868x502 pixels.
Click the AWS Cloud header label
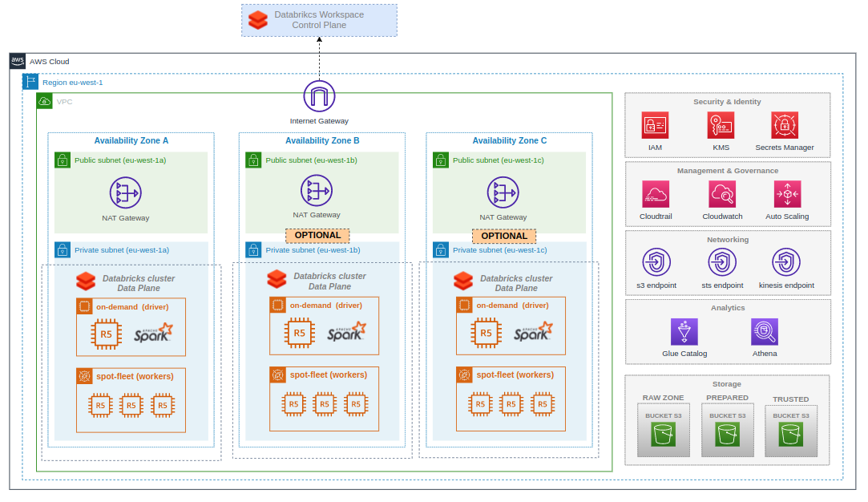49,62
